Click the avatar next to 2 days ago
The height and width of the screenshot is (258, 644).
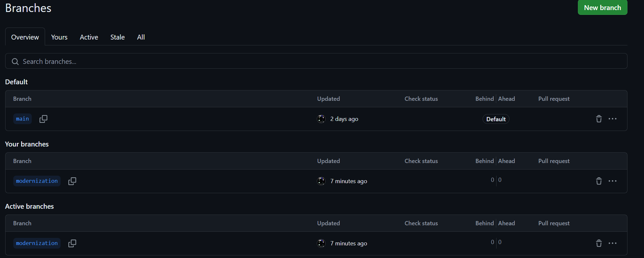321,119
